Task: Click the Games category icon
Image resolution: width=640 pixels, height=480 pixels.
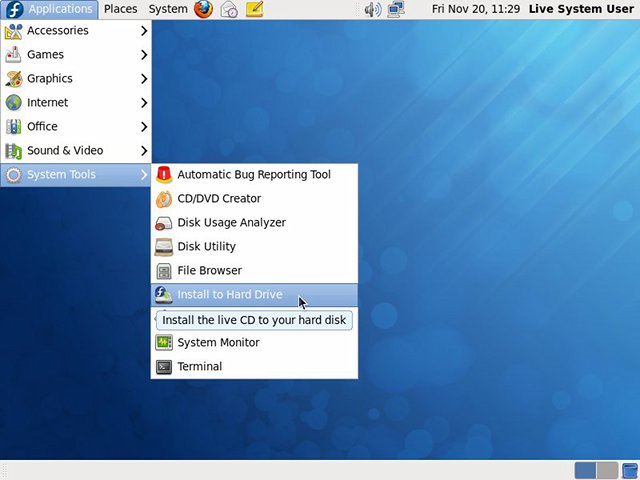Action: (13, 55)
